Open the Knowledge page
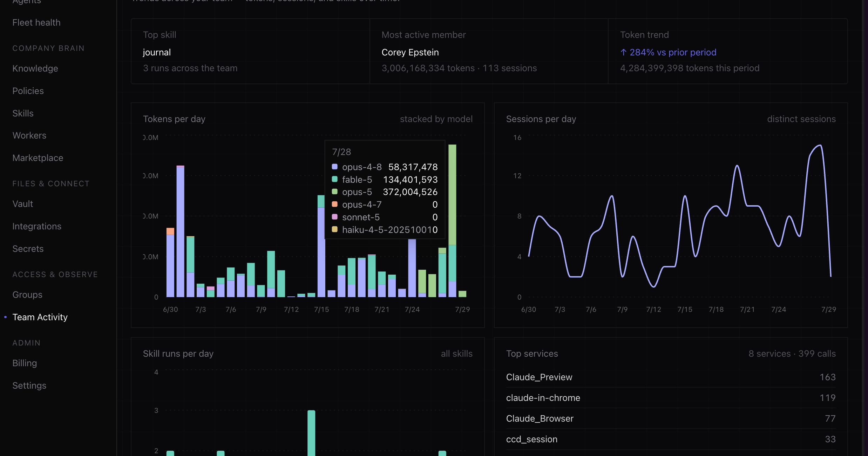The width and height of the screenshot is (868, 456). tap(35, 68)
